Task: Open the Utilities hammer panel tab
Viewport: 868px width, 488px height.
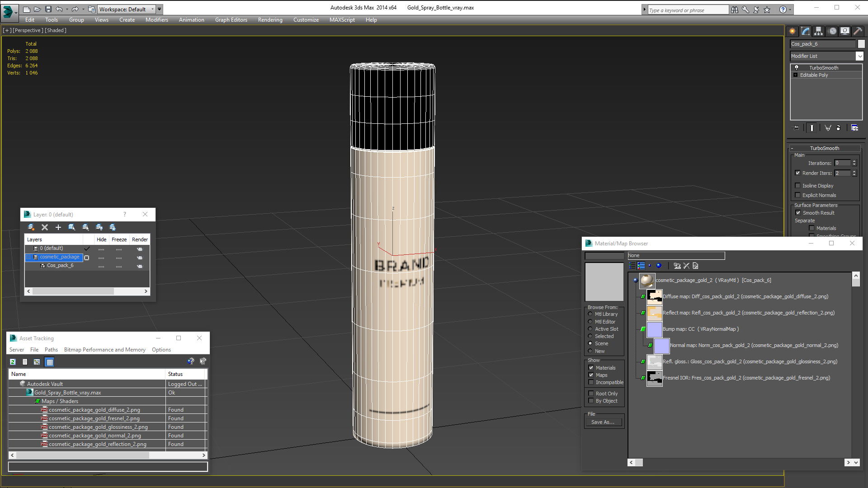Action: point(858,31)
